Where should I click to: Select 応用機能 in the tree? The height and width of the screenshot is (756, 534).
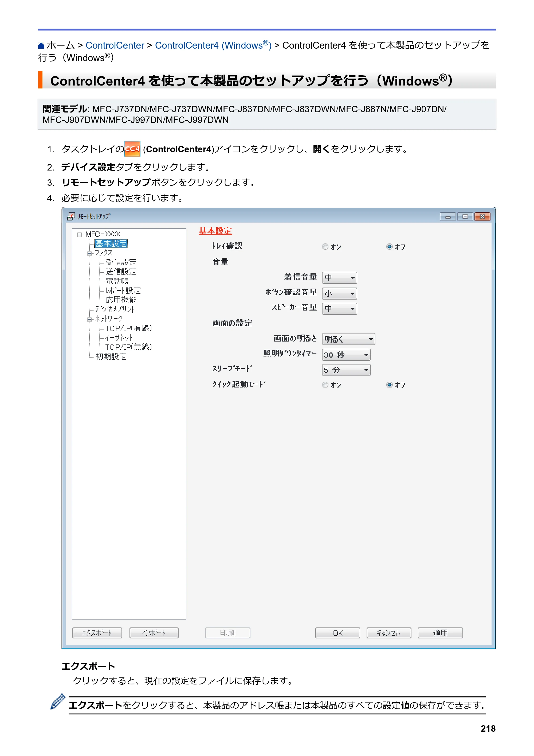click(x=121, y=300)
